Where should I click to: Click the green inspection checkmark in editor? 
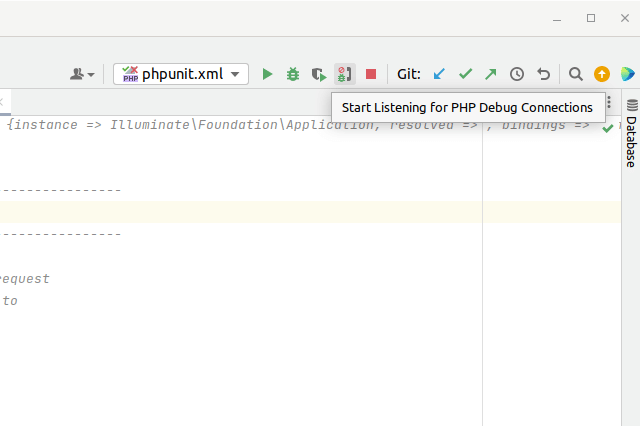point(608,128)
